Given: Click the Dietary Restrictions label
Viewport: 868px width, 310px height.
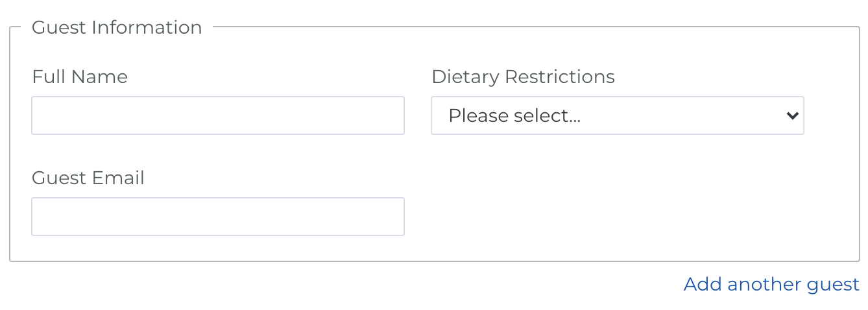Looking at the screenshot, I should click(523, 77).
